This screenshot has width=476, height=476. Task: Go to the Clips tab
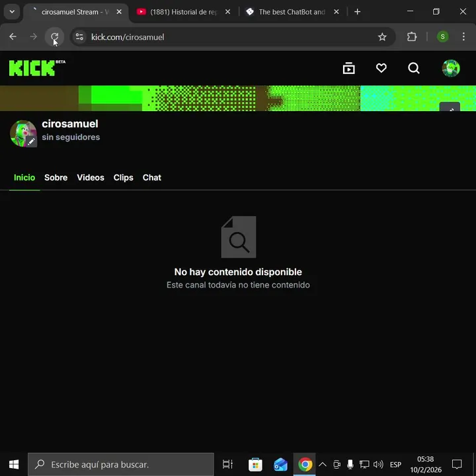point(123,178)
